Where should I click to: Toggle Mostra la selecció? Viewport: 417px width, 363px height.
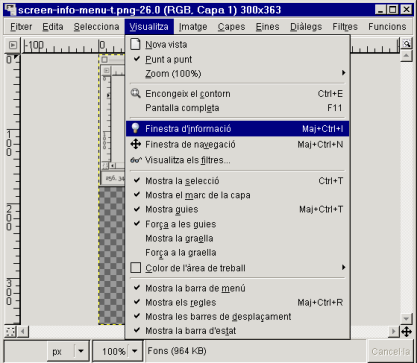(237, 181)
